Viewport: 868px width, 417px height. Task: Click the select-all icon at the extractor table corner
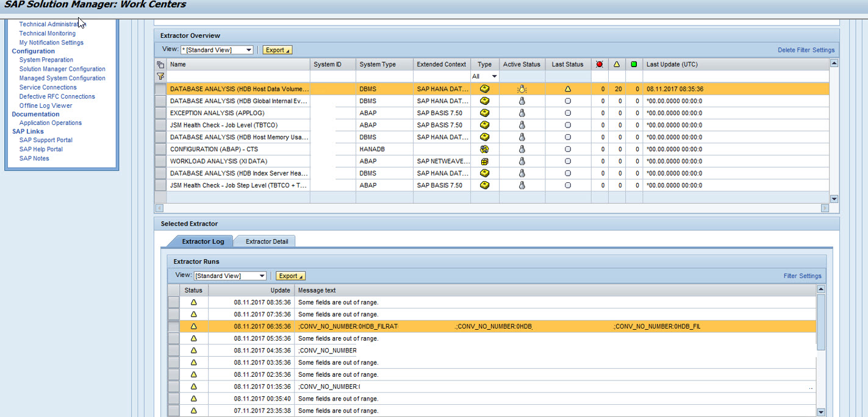tap(160, 64)
